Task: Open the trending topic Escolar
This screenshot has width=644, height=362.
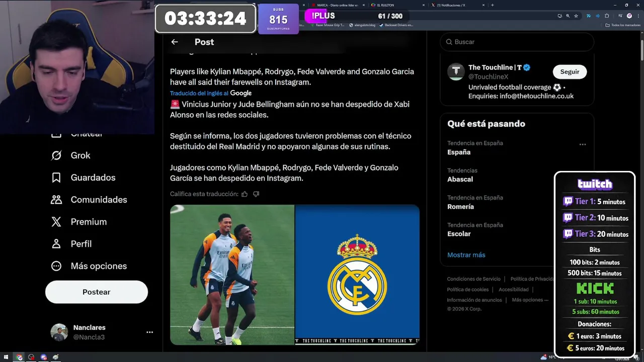Action: (x=459, y=234)
